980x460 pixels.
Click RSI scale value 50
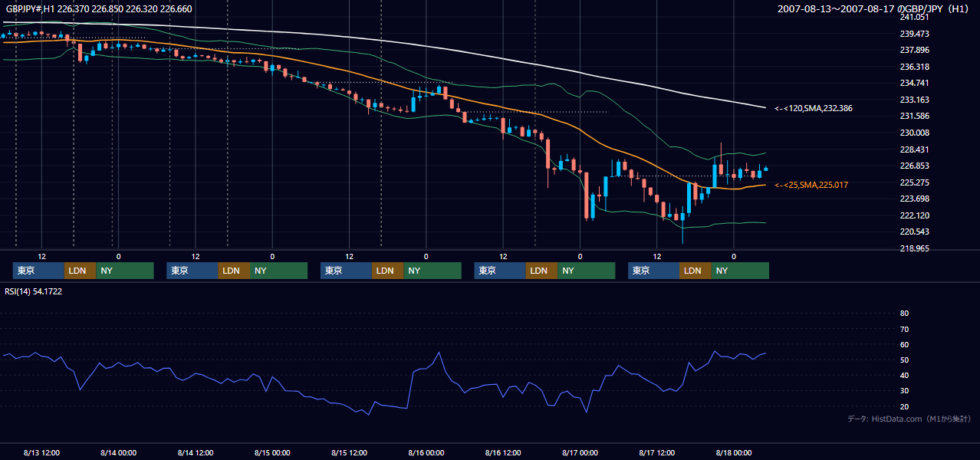pyautogui.click(x=904, y=360)
